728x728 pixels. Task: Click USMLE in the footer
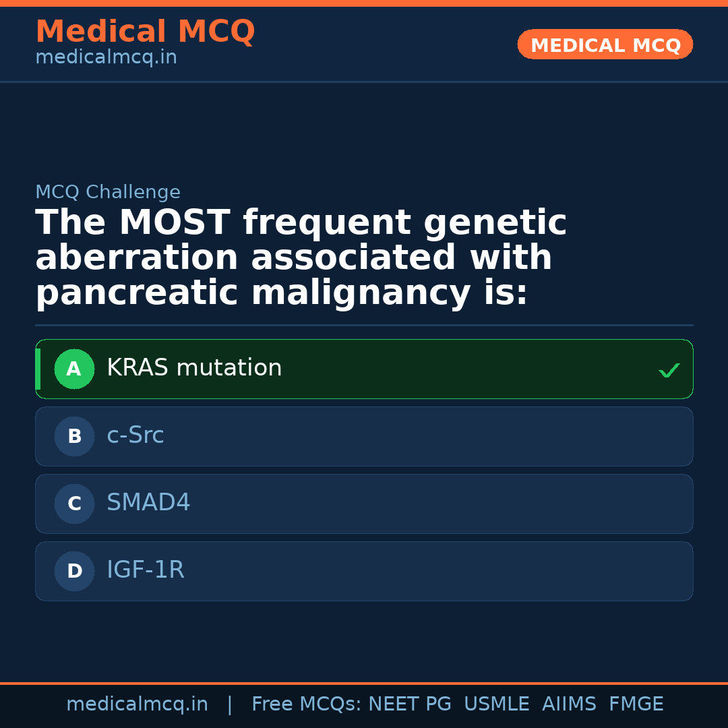point(496,704)
